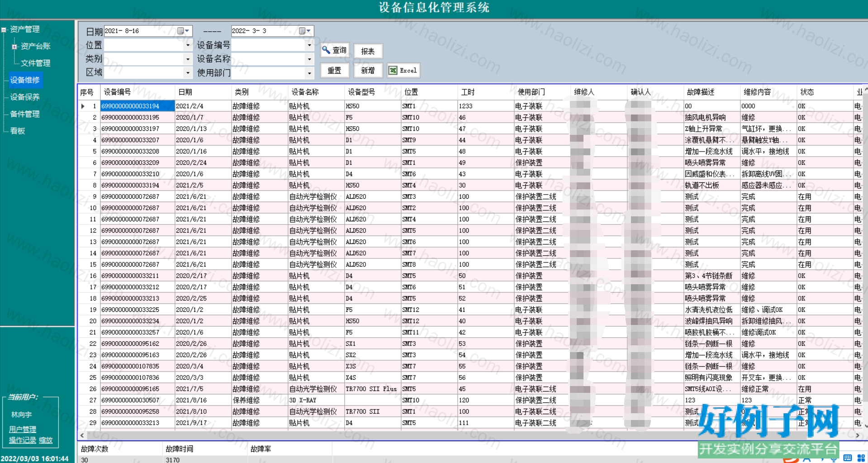Sort by the 设备编号 column header
This screenshot has height=463, width=868.
138,92
